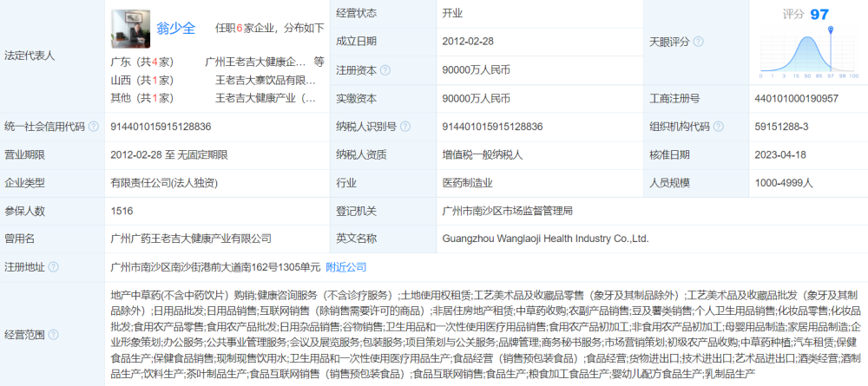868x386 pixels.
Task: Click the 参保人数 row label
Action: coord(24,211)
